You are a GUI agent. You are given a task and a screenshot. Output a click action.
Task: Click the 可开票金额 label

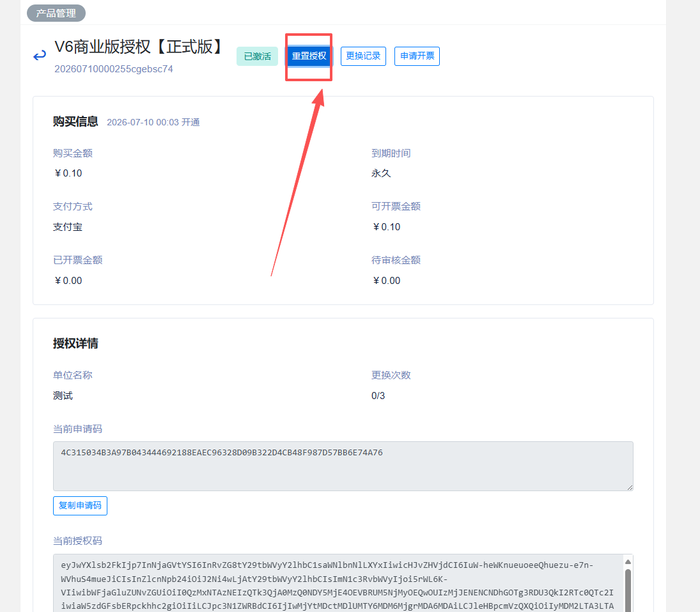click(396, 207)
